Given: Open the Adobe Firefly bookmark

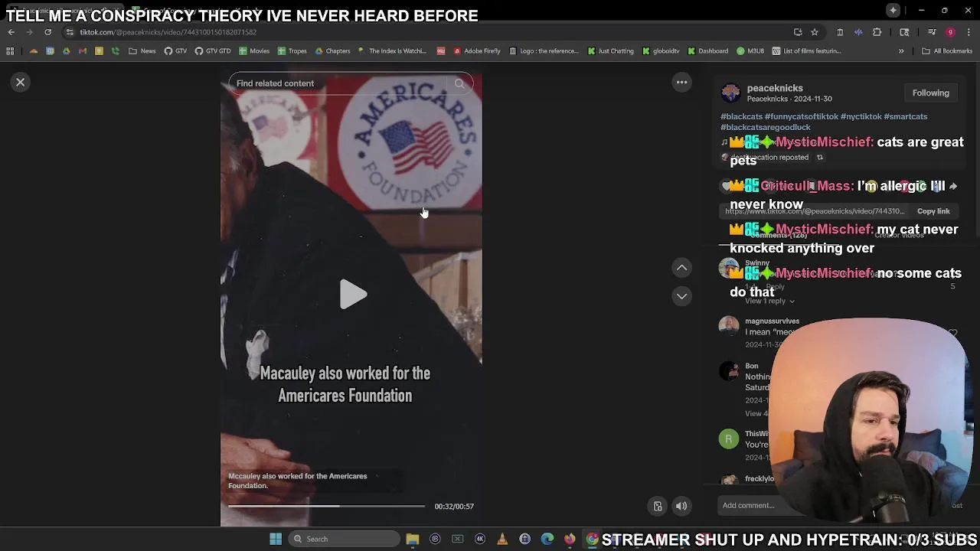Looking at the screenshot, I should [477, 51].
